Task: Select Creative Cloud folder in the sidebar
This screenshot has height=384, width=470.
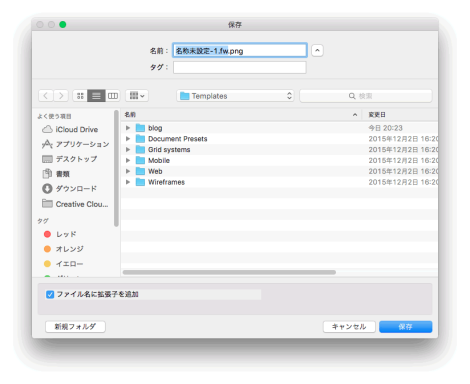Action: point(75,204)
